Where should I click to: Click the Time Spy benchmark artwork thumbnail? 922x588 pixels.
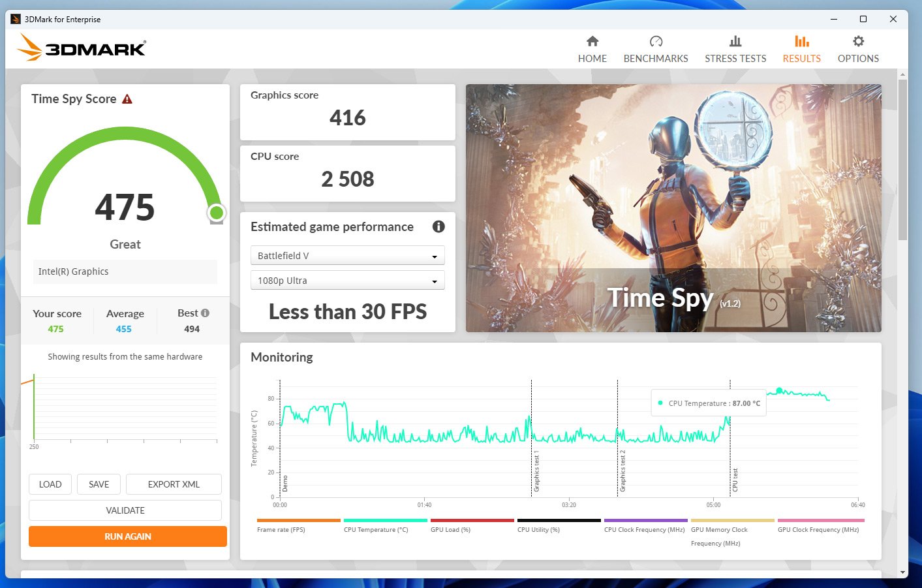673,208
